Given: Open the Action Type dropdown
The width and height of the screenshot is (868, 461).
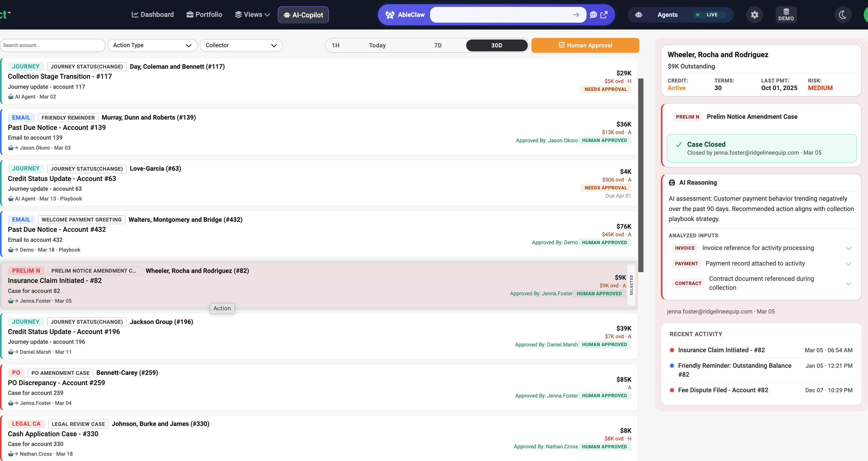Looking at the screenshot, I should 152,45.
